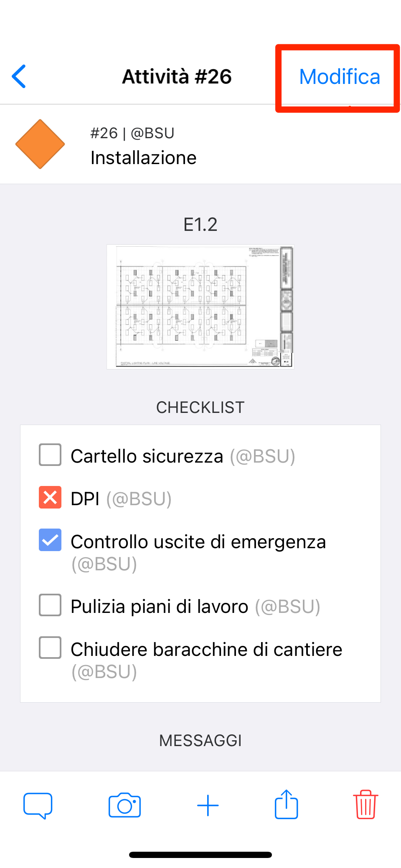Check Chiudere baracchine di cantiere box
Screen dimensions: 401x868
tap(50, 648)
